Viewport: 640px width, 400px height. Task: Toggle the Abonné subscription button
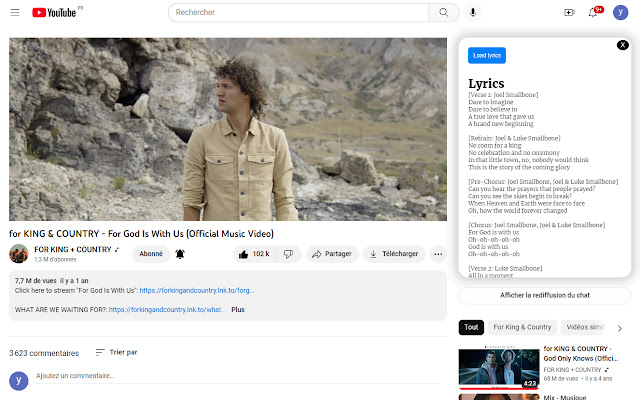151,254
